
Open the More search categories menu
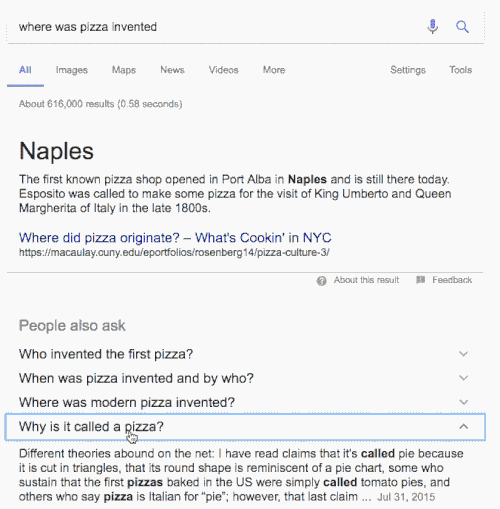point(274,70)
